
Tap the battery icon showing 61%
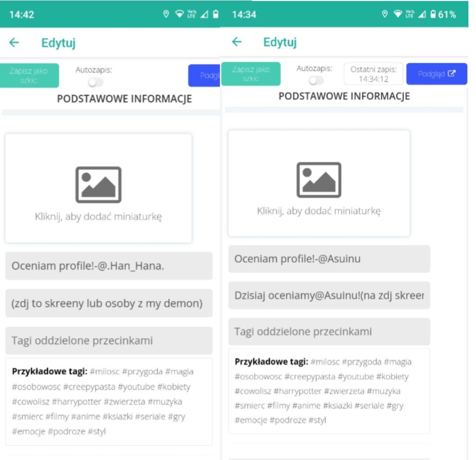point(433,14)
